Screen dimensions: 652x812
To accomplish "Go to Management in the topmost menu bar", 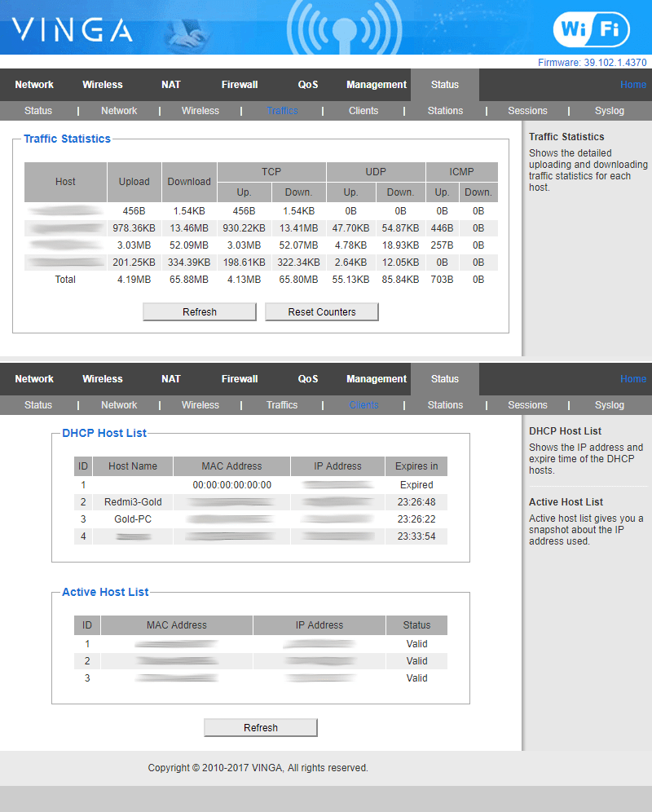I will click(x=376, y=85).
